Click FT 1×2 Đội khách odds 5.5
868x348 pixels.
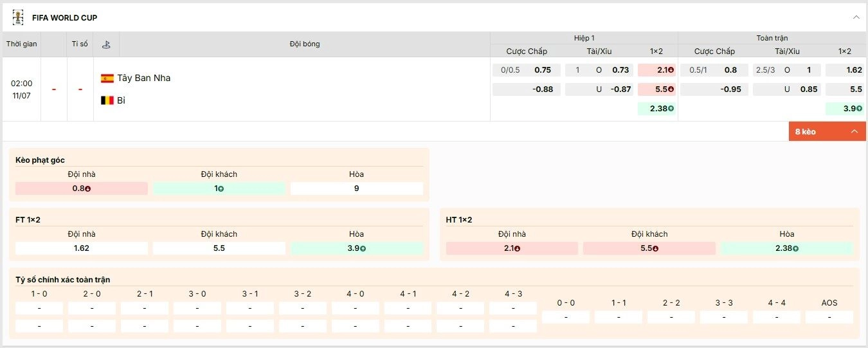[x=219, y=248]
